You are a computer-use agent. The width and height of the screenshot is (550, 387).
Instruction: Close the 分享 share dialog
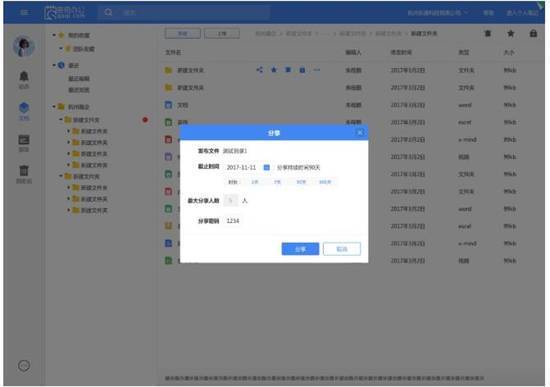point(360,133)
